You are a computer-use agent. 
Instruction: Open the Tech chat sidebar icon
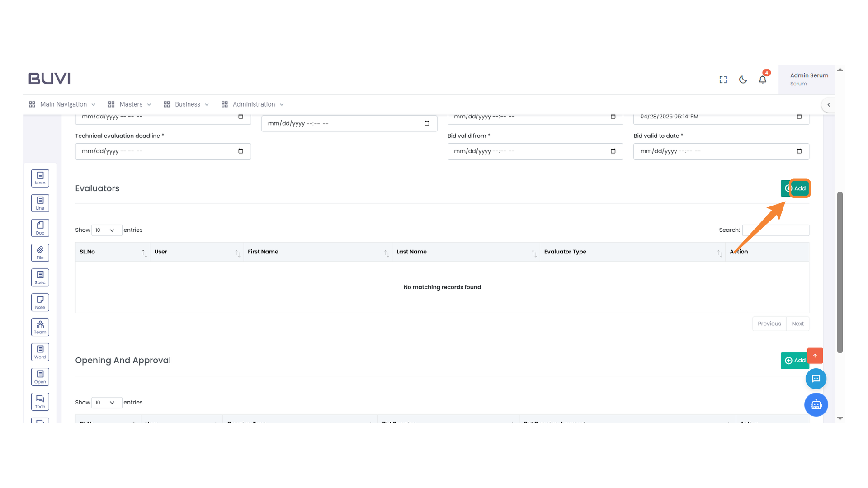coord(40,401)
